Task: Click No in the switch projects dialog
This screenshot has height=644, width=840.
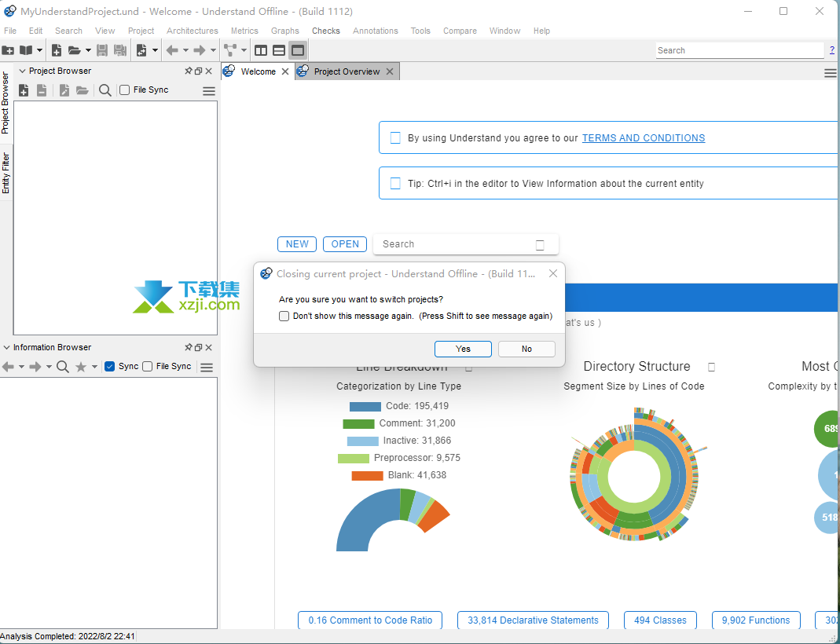Action: click(526, 349)
